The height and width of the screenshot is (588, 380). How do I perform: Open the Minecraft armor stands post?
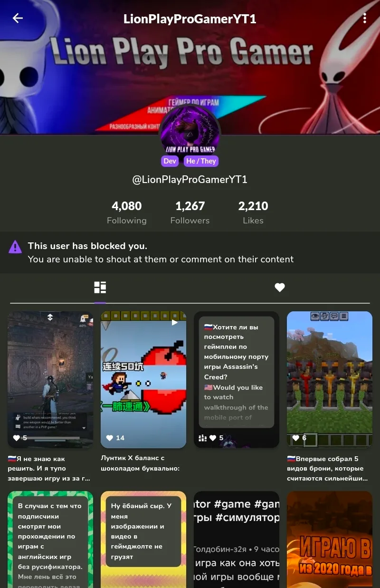330,379
